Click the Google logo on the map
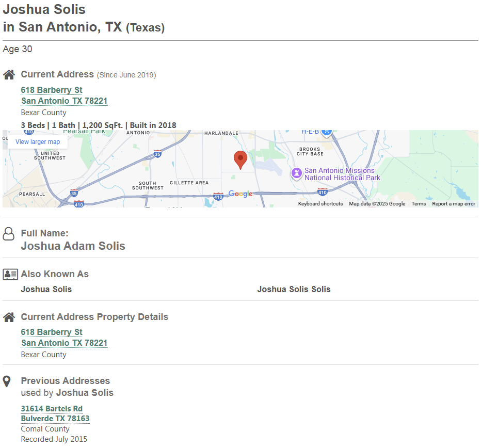This screenshot has height=448, width=481. click(241, 194)
